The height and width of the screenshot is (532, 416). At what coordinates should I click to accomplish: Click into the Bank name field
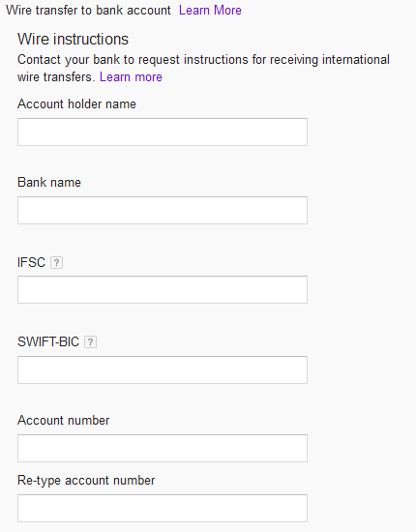point(163,210)
